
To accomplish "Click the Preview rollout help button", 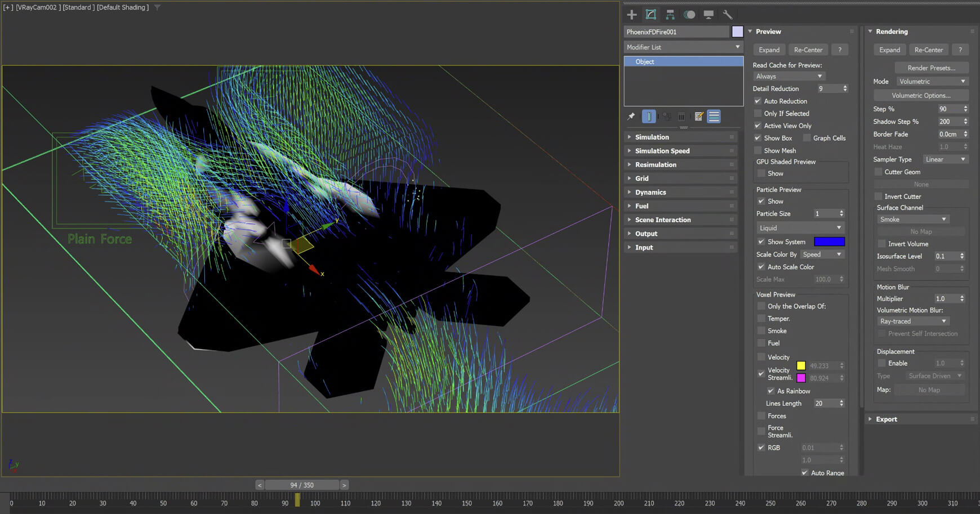I will tap(840, 50).
